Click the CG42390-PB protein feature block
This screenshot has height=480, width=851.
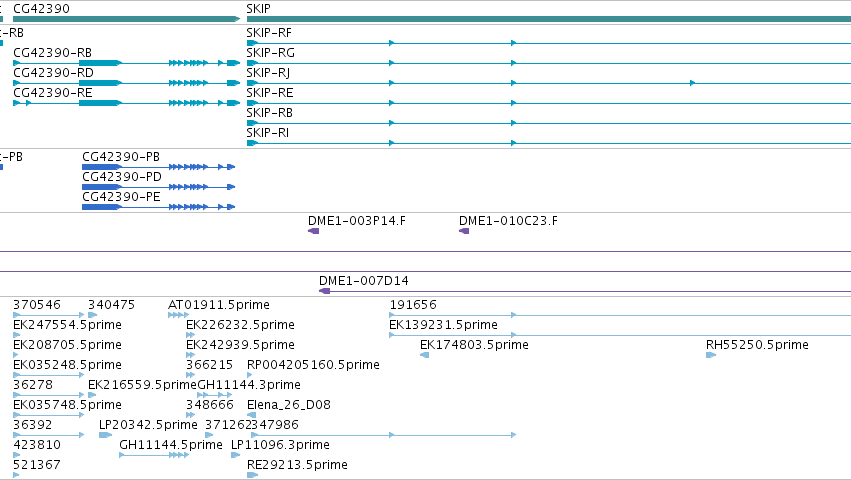[158, 167]
